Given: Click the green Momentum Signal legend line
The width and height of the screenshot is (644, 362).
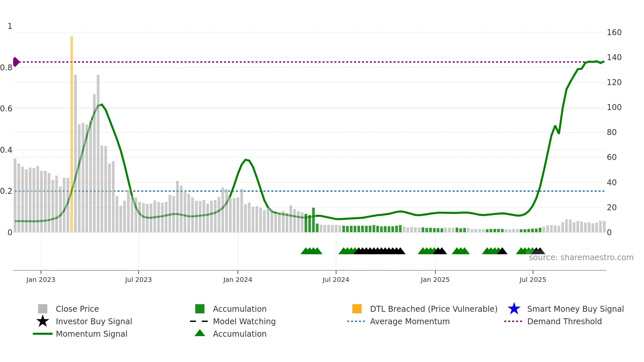Looking at the screenshot, I should point(43,334).
